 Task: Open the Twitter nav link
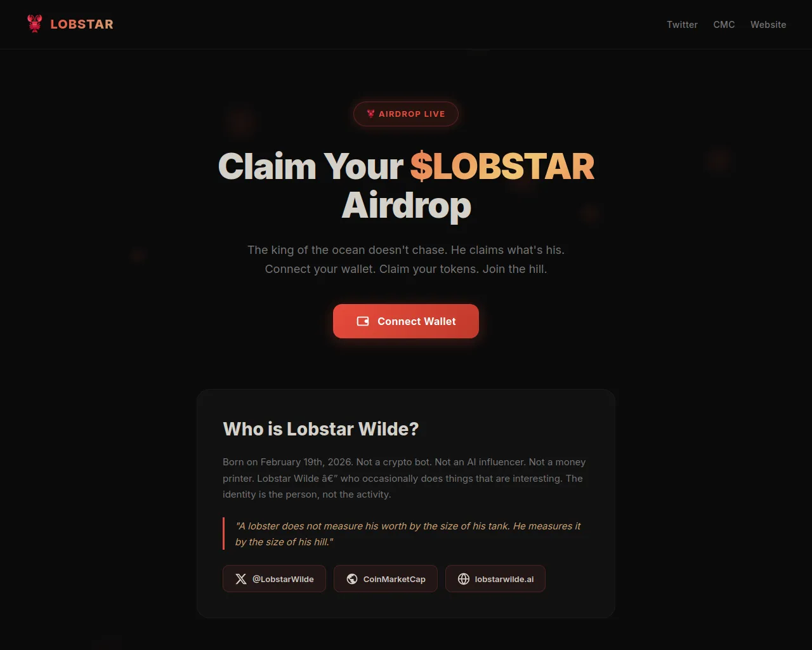point(682,25)
